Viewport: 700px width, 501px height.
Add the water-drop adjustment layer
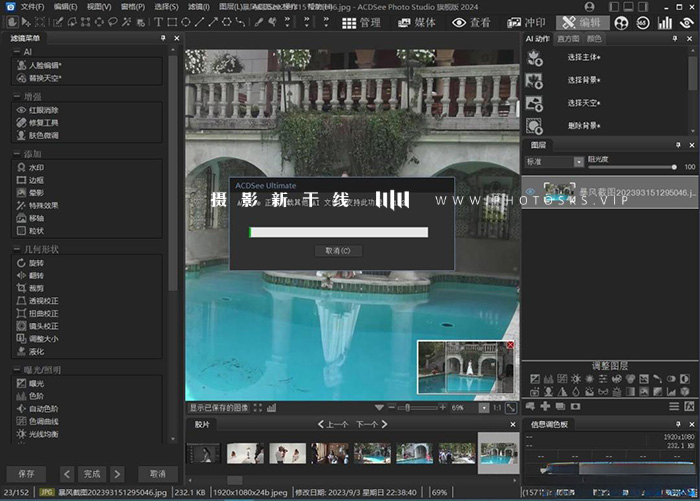coord(576,392)
